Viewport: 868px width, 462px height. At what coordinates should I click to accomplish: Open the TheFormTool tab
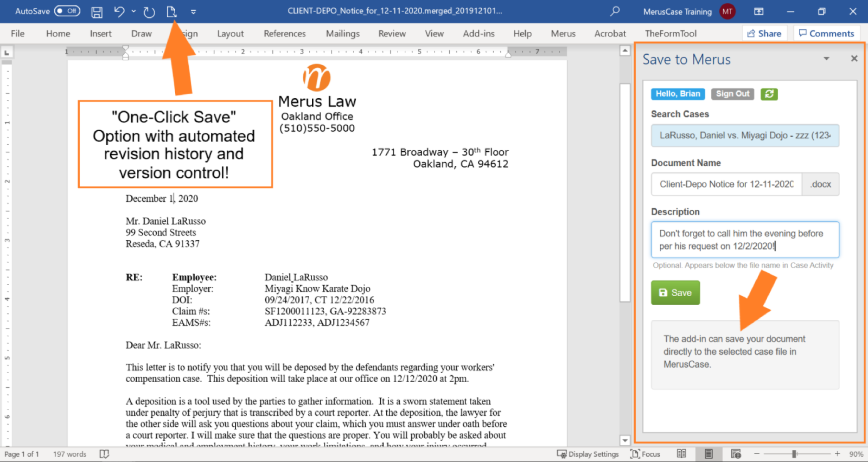pyautogui.click(x=670, y=33)
